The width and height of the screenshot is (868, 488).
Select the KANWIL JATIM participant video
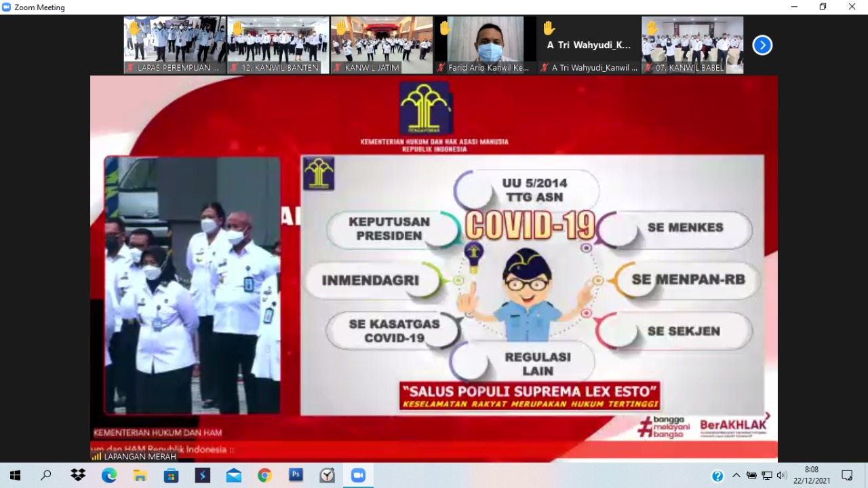click(381, 41)
